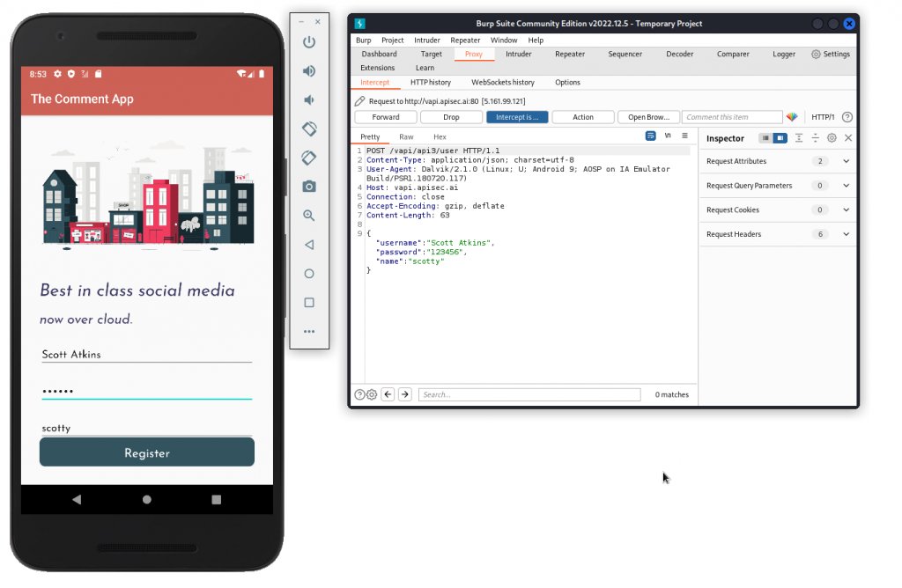Expand all Inspector sections icon
The height and width of the screenshot is (588, 902).
799,138
